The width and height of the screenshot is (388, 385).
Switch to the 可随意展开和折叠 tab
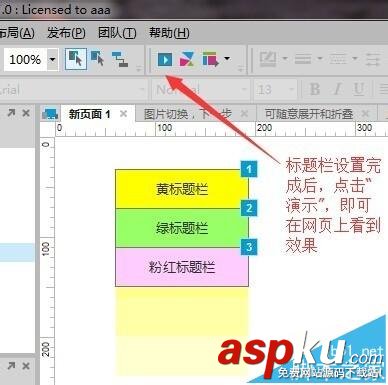point(309,114)
